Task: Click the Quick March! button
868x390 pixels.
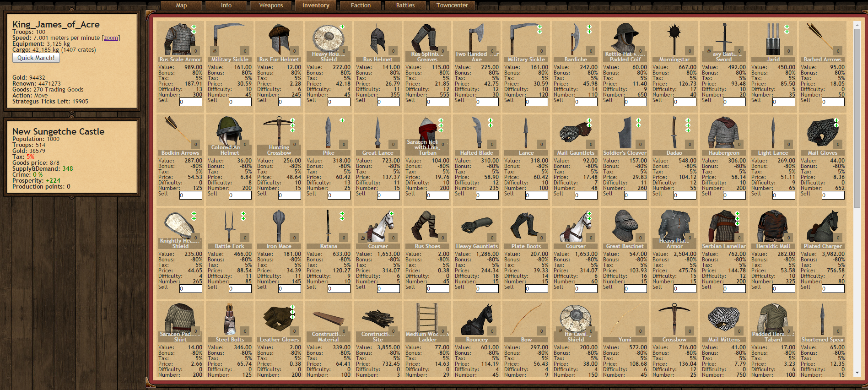Action: click(36, 58)
